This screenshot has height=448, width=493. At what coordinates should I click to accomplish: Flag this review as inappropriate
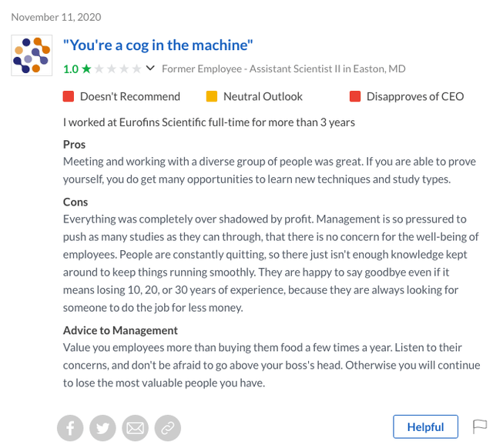pos(480,426)
